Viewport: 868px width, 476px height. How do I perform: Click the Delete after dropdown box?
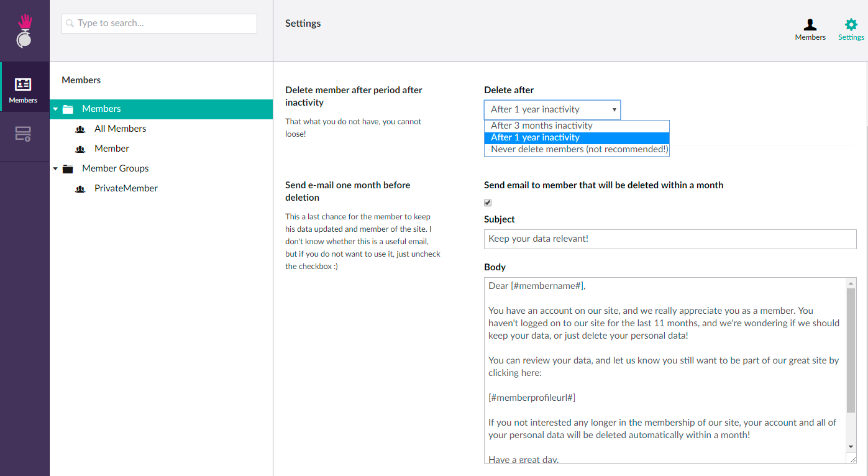[552, 109]
